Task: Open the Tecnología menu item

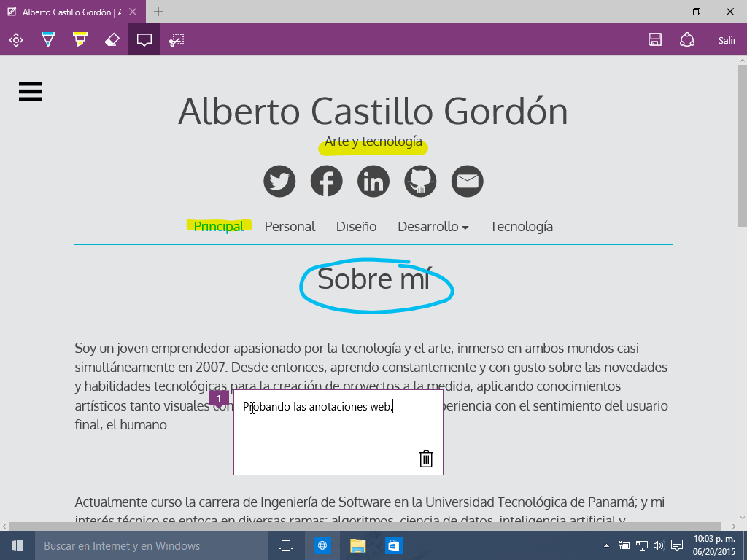Action: click(521, 227)
